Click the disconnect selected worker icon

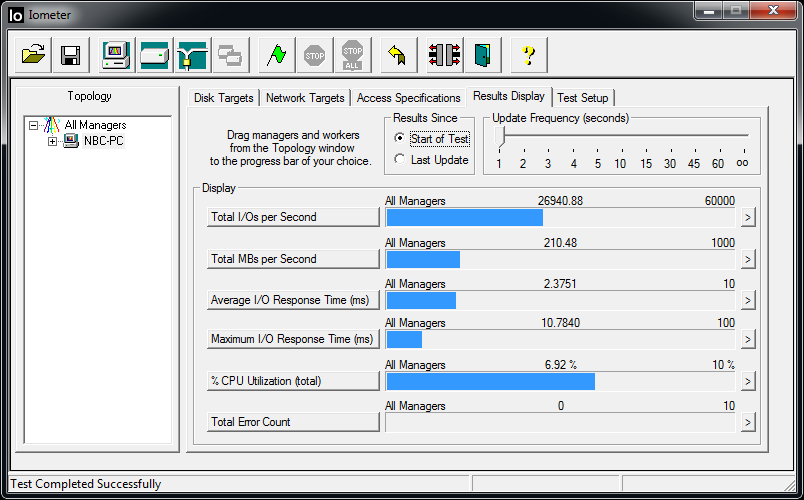[x=444, y=54]
